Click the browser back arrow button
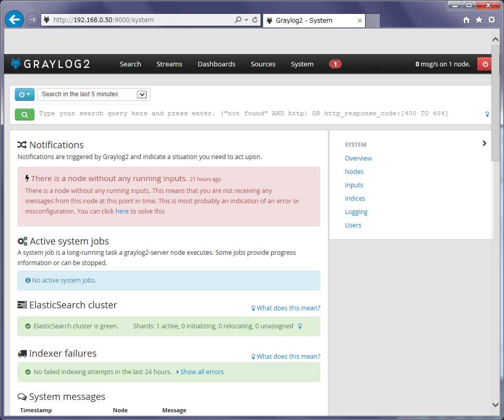 pyautogui.click(x=14, y=20)
